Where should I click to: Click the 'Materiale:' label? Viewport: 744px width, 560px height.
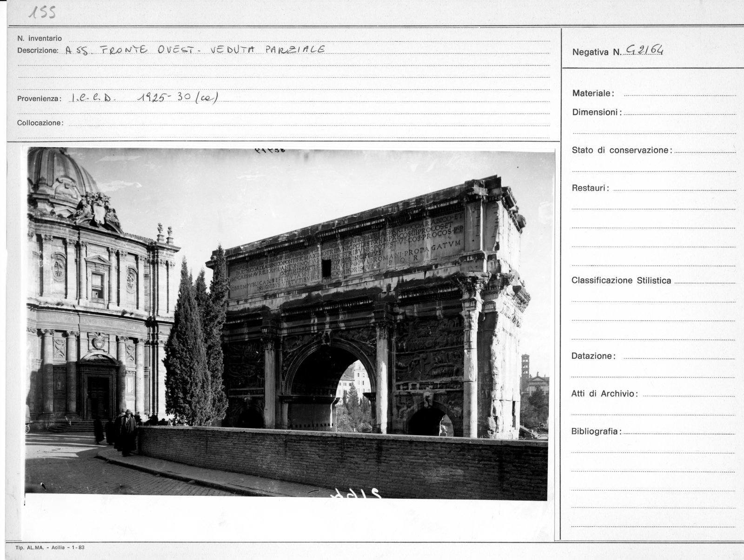coord(593,93)
